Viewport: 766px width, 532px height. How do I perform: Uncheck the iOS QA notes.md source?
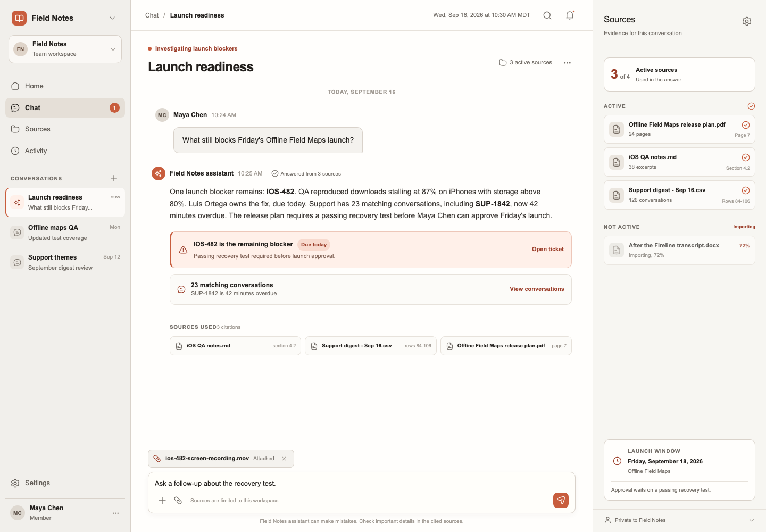point(746,157)
